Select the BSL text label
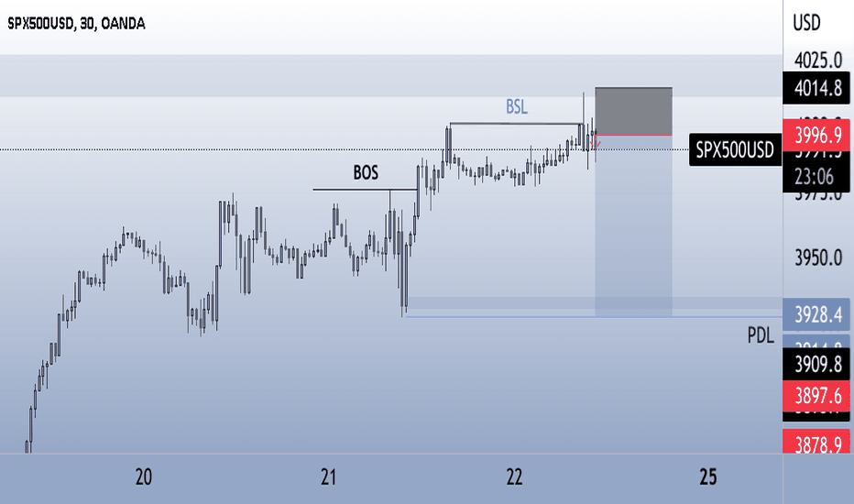This screenshot has height=504, width=854. click(516, 107)
